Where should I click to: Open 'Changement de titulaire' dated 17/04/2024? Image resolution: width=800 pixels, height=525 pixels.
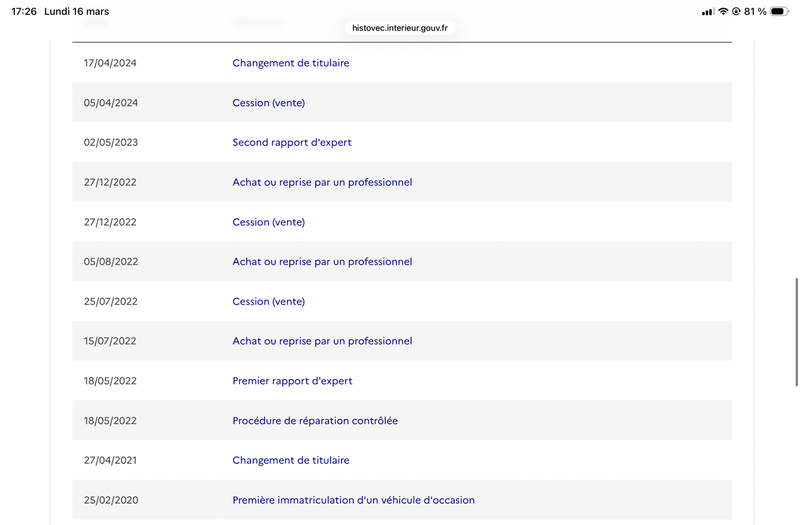click(291, 63)
